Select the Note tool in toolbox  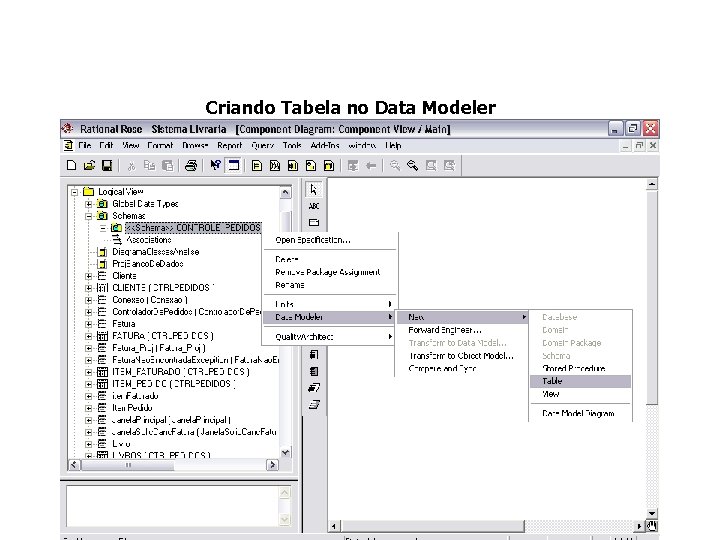pyautogui.click(x=314, y=222)
